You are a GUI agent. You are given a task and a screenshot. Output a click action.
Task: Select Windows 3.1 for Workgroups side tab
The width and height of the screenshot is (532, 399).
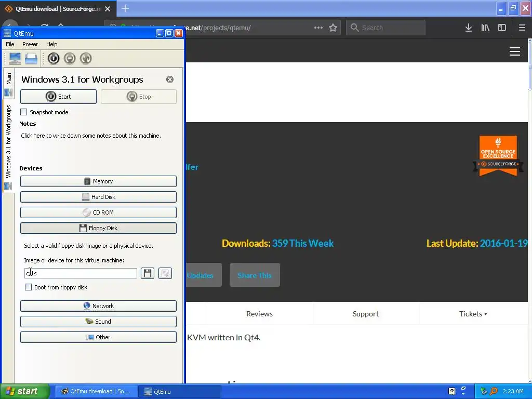point(8,147)
